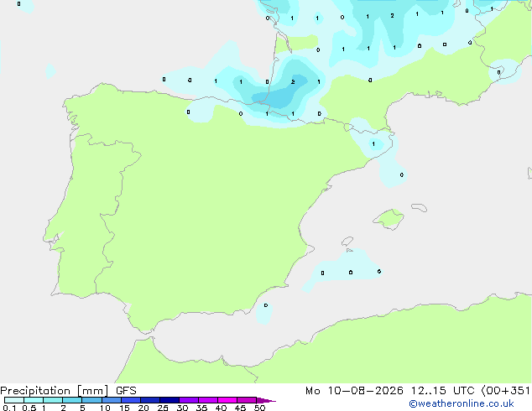This screenshot has height=411, width=532.
Task: Click the legend label "30"
Action: point(182,408)
